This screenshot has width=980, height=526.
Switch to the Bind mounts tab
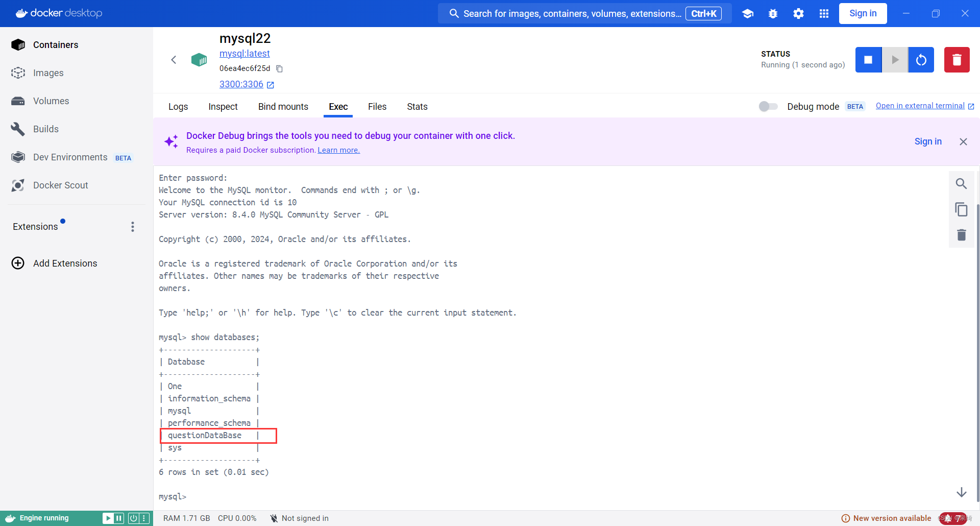[x=283, y=107]
